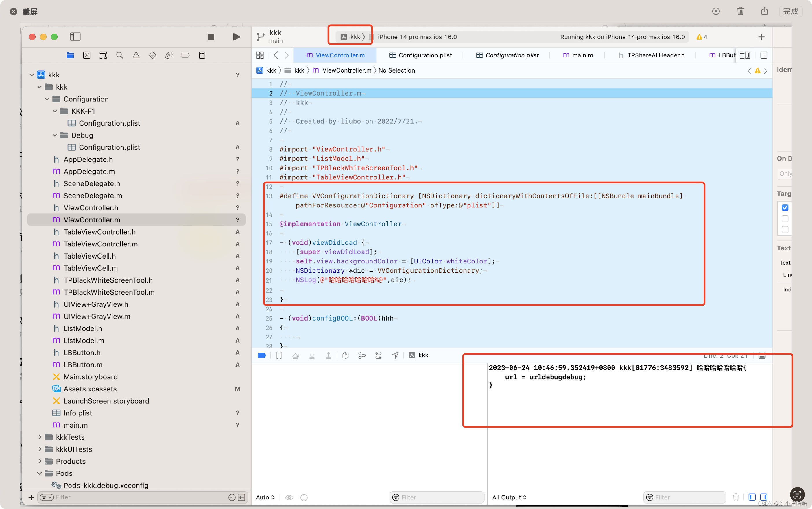Toggle second checkbox in right inspector panel
Viewport: 812px width, 509px height.
785,218
